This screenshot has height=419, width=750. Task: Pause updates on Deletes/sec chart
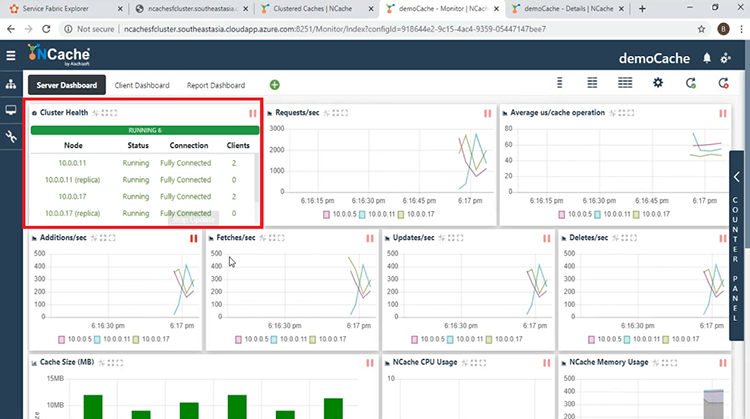(723, 238)
